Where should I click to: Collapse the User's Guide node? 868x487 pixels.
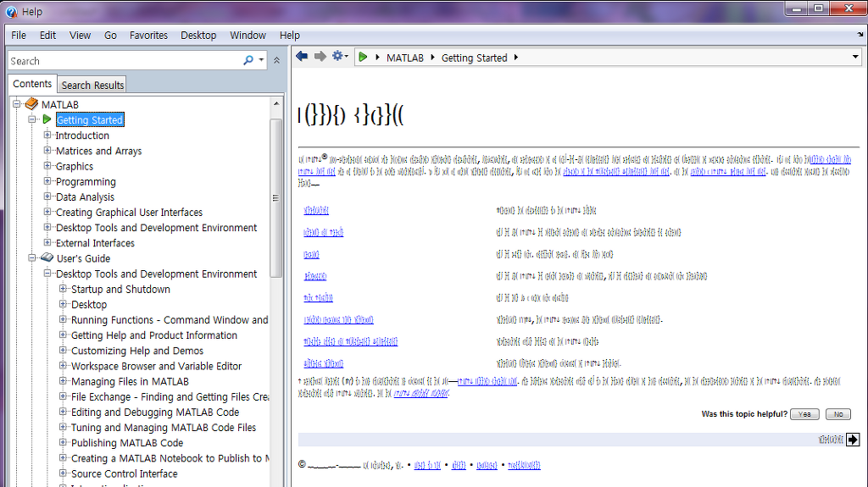[31, 257]
